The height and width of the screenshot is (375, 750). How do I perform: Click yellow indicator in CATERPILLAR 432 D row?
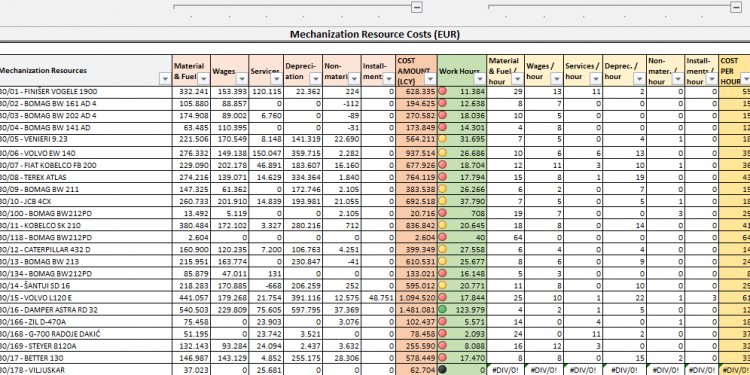pos(443,249)
